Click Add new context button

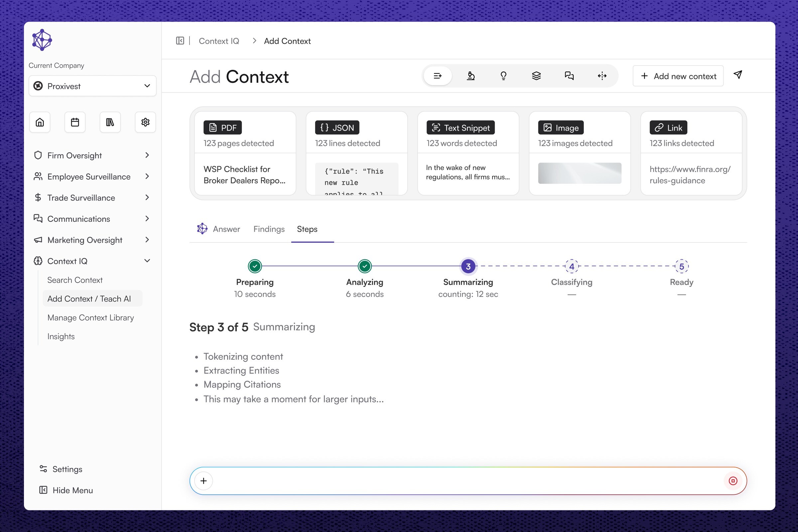tap(678, 76)
